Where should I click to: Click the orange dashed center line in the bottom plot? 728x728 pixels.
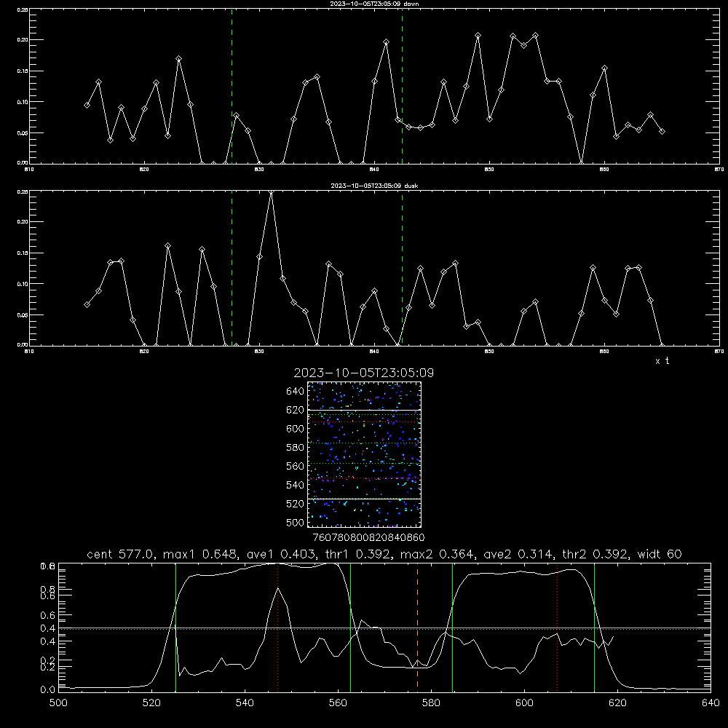coord(417,627)
